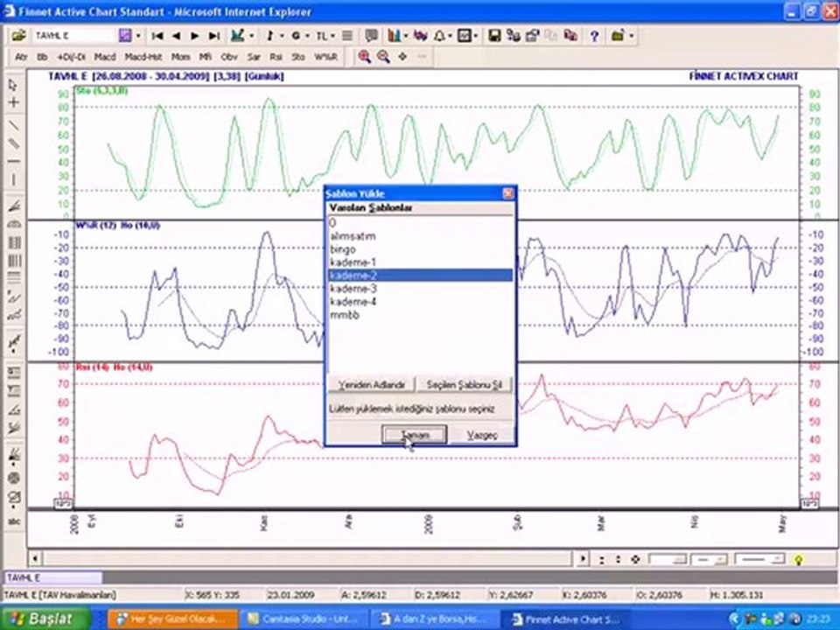Viewport: 840px width, 630px height.
Task: Switch to Camtasia Studio taskbar window
Action: point(304,619)
